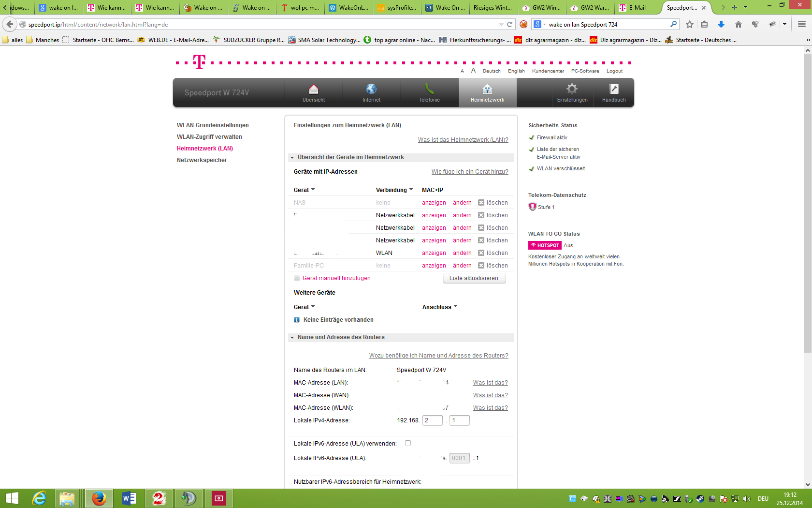The width and height of the screenshot is (812, 508).
Task: Reload the page with the reload icon
Action: (509, 24)
